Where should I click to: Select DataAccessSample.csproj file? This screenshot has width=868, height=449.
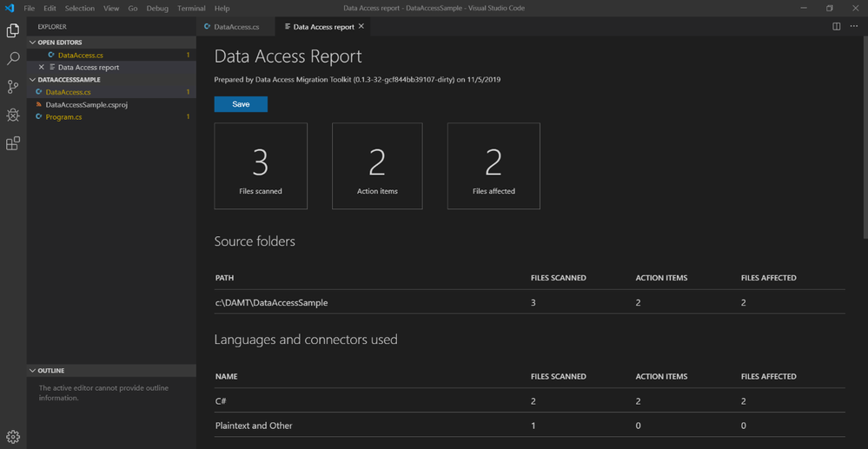(x=87, y=104)
